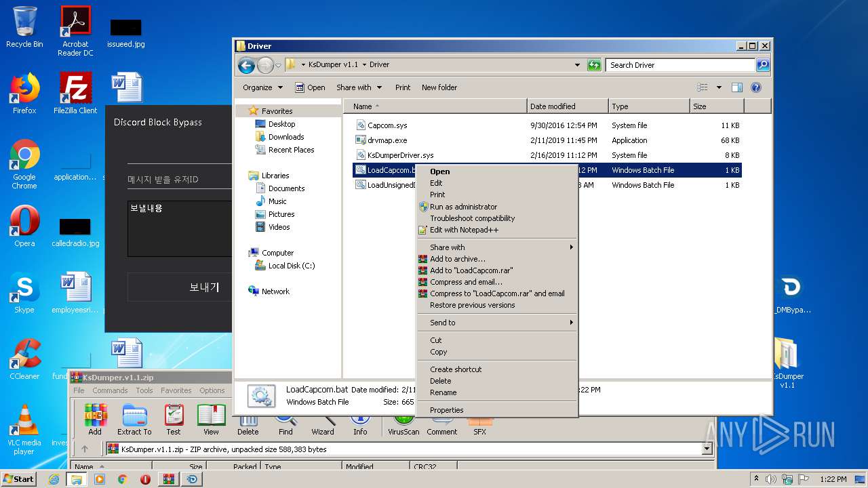
Task: Open the WinRAR Commands menu
Action: click(x=110, y=390)
